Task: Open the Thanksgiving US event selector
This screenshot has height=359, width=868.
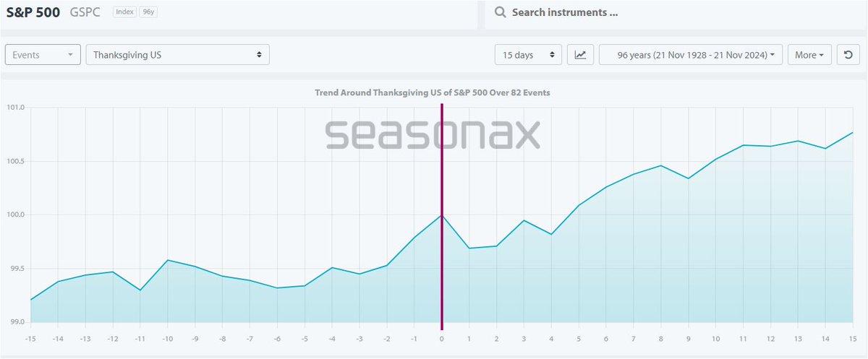Action: 177,55
